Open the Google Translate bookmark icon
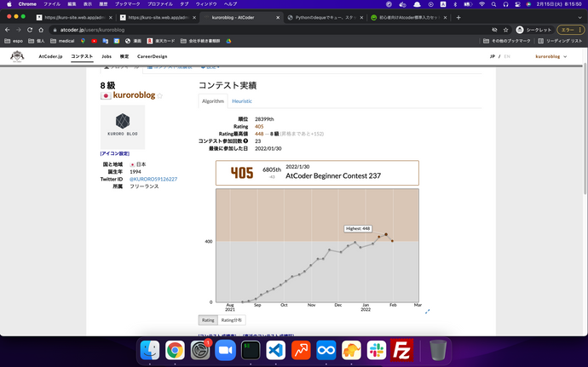This screenshot has width=588, height=367. [106, 41]
